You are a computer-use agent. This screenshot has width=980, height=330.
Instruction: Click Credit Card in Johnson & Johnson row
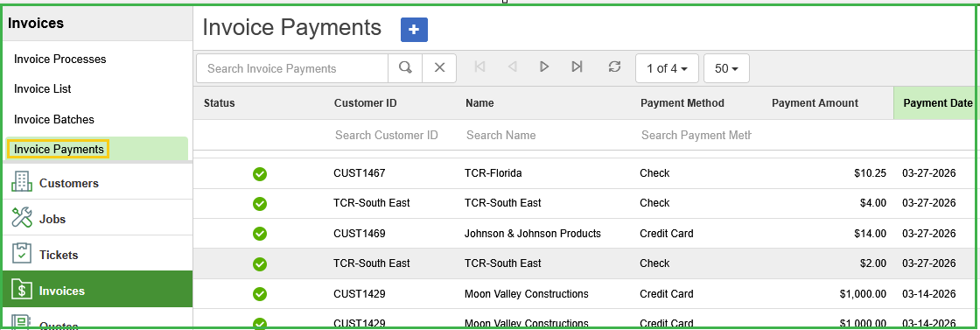pos(666,233)
